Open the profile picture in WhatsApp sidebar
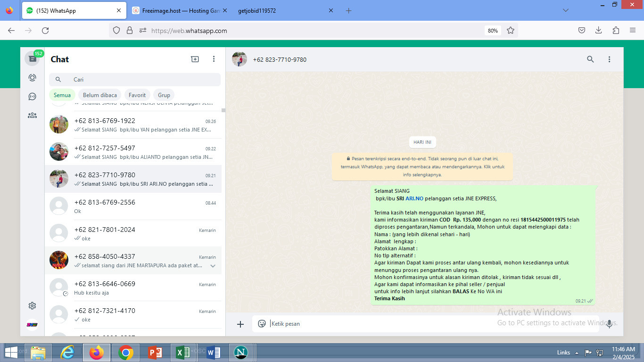Image resolution: width=644 pixels, height=362 pixels. 32,325
